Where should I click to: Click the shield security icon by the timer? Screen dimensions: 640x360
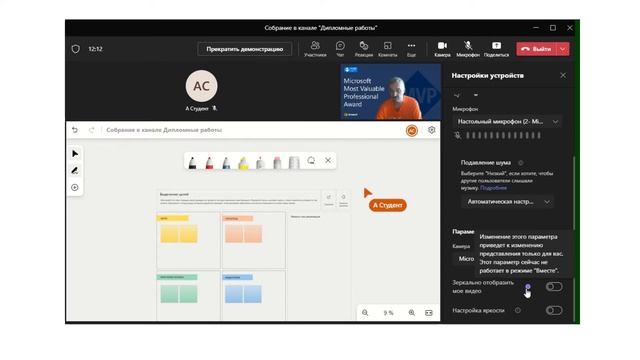coord(76,49)
